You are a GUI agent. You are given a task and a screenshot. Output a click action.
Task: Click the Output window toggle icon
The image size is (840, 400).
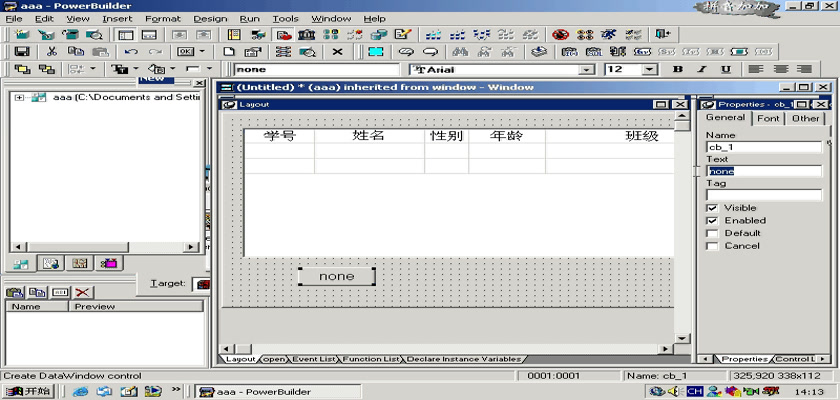(x=149, y=35)
